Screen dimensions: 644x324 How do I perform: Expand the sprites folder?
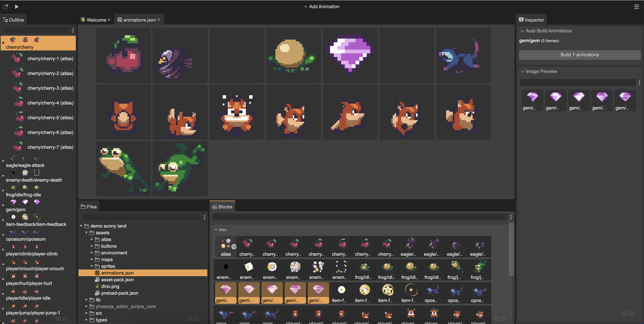(92, 266)
